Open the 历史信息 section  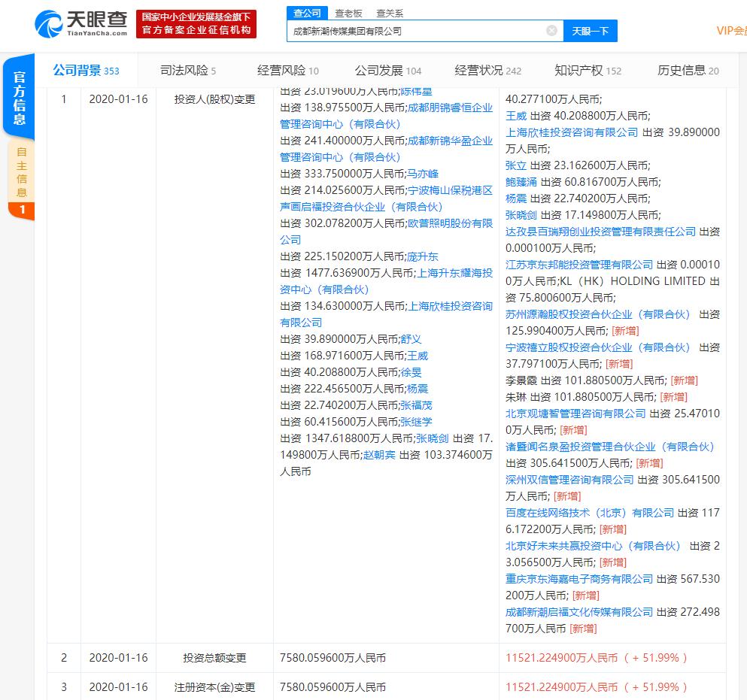[688, 71]
